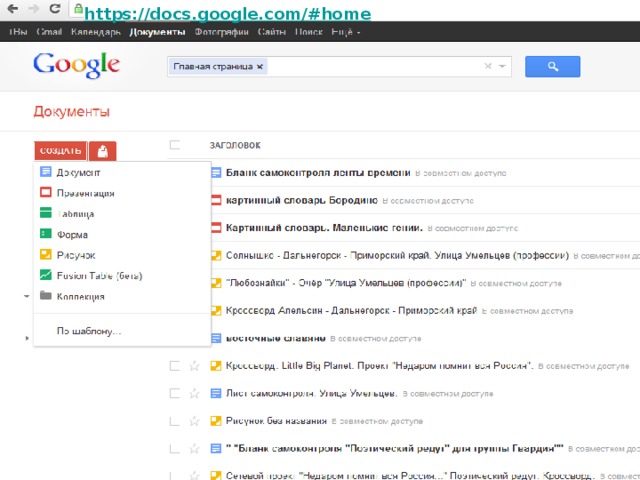This screenshot has width=640, height=480.
Task: Click the Fusion Table chart icon
Action: (x=46, y=275)
